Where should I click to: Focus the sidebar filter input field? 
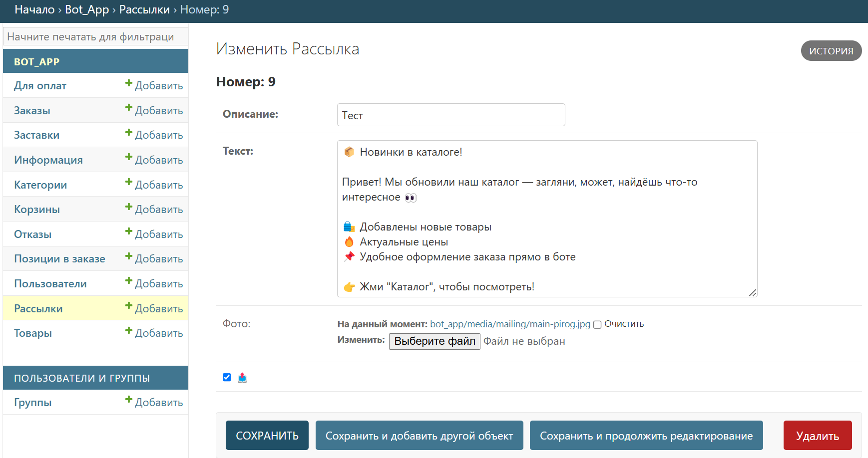pyautogui.click(x=95, y=36)
